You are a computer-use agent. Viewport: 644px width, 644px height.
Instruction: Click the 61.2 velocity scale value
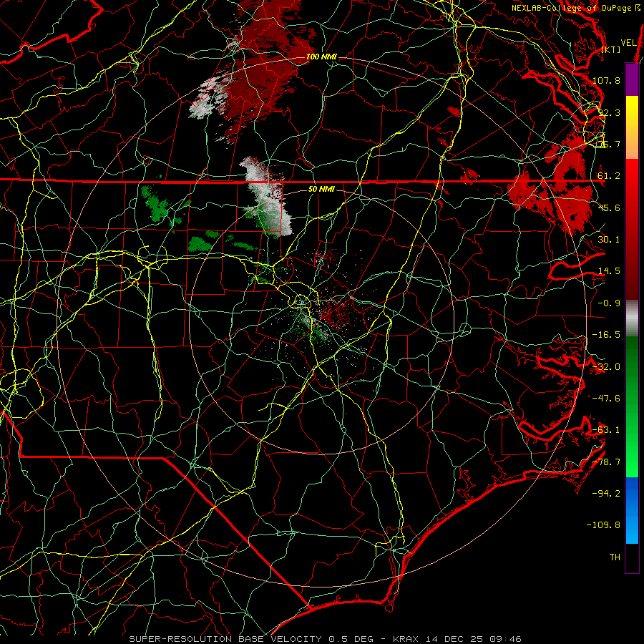click(x=609, y=176)
